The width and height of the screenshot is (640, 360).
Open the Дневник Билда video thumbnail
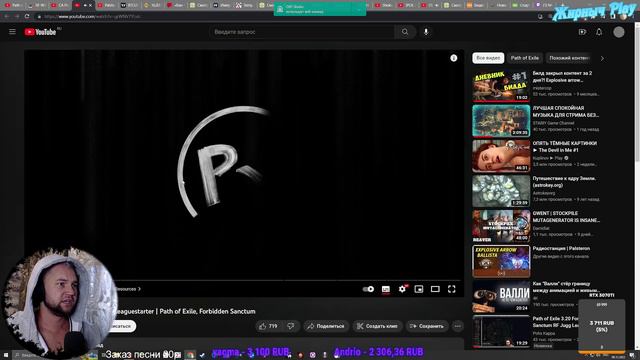point(501,86)
